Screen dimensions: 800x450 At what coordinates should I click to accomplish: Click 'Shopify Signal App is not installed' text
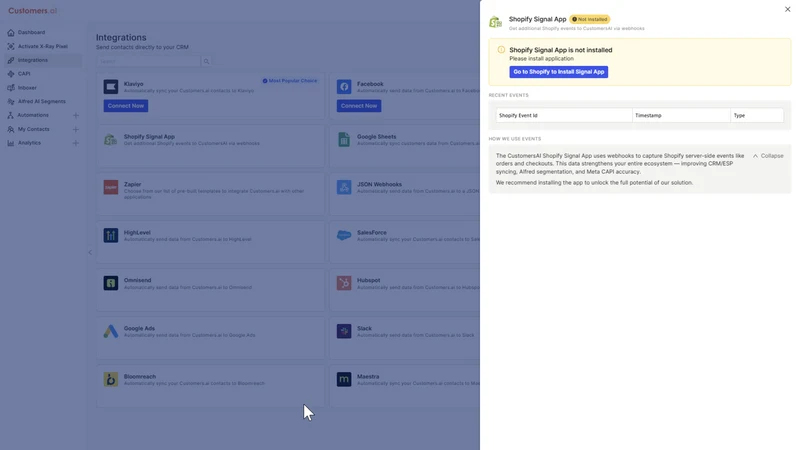(x=561, y=50)
